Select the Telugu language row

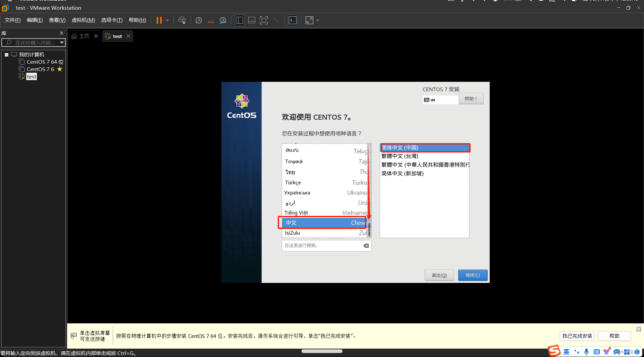pyautogui.click(x=325, y=151)
